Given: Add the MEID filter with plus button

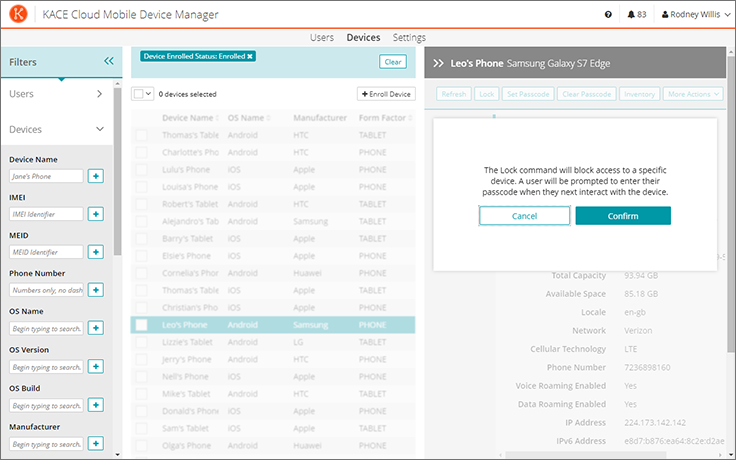Looking at the screenshot, I should click(x=96, y=252).
